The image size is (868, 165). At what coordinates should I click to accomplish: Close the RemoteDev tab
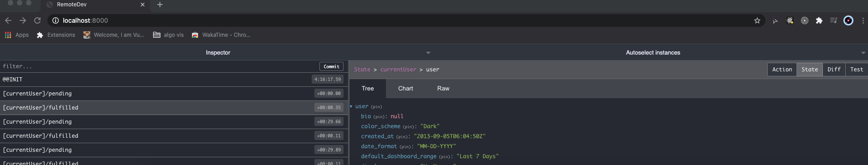click(x=143, y=5)
